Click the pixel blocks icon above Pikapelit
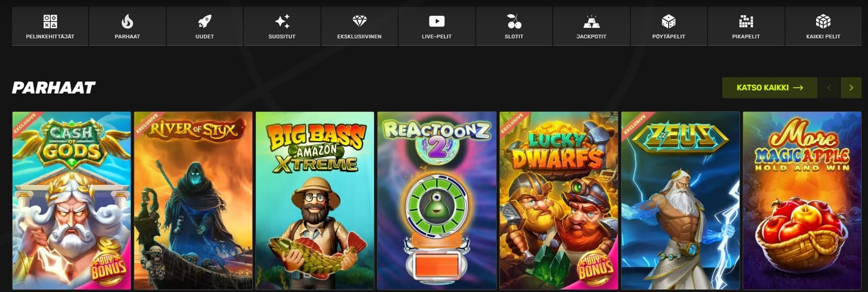868x292 pixels. coord(746,22)
